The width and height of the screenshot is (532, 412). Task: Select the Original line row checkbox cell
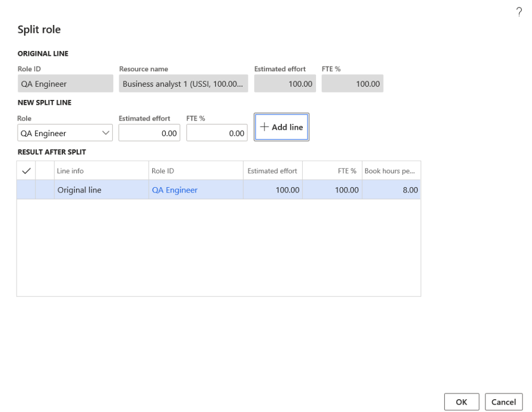pos(26,190)
